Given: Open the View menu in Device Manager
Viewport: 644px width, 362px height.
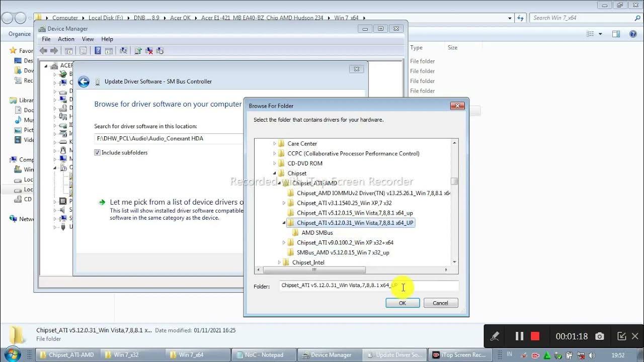Looking at the screenshot, I should [x=88, y=39].
